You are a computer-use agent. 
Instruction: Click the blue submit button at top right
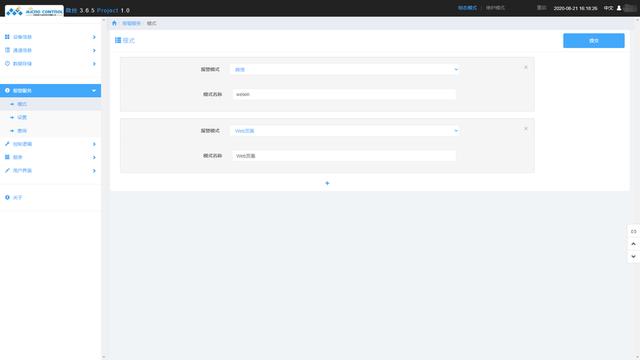[594, 40]
